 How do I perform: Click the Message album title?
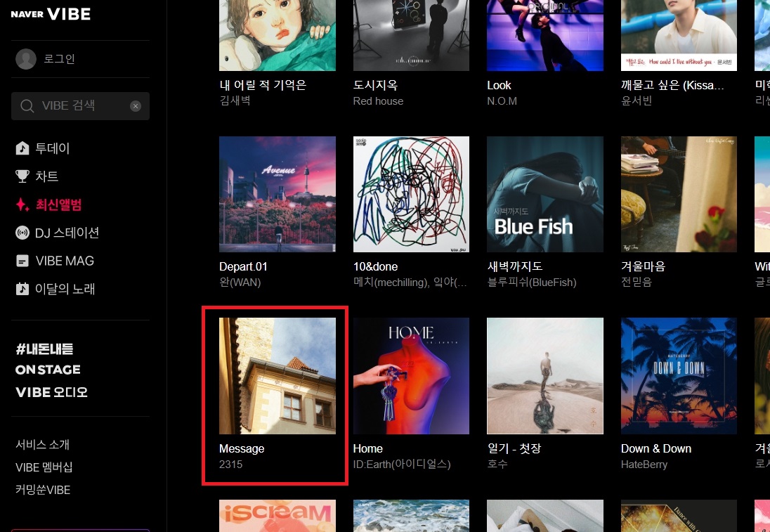242,448
